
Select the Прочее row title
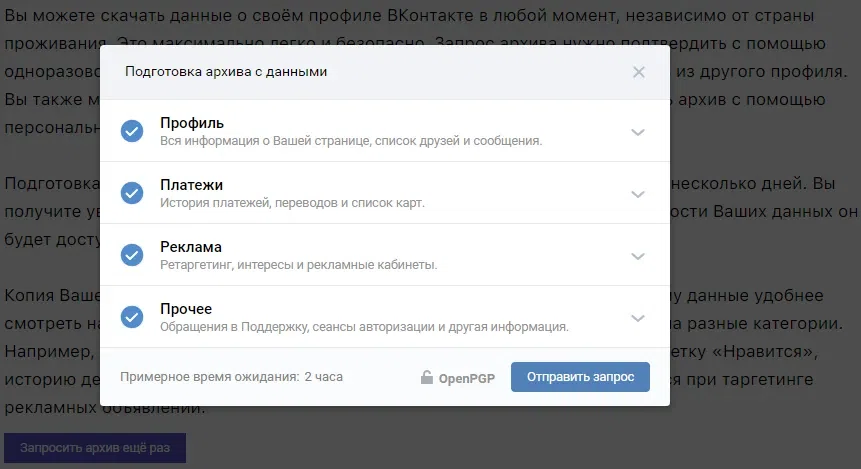coord(186,309)
